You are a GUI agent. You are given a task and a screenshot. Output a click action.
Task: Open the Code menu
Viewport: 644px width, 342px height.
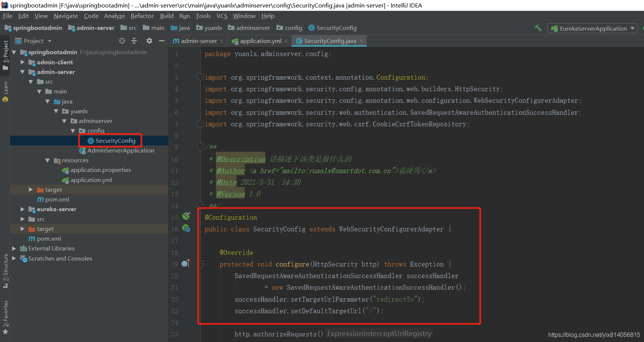[x=91, y=16]
